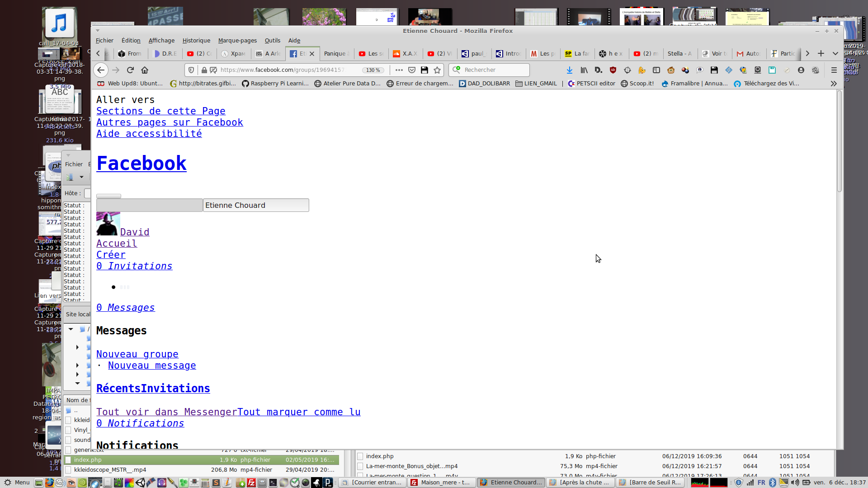Open the Aide accessibilité link
Image resolution: width=868 pixels, height=488 pixels.
pyautogui.click(x=149, y=134)
